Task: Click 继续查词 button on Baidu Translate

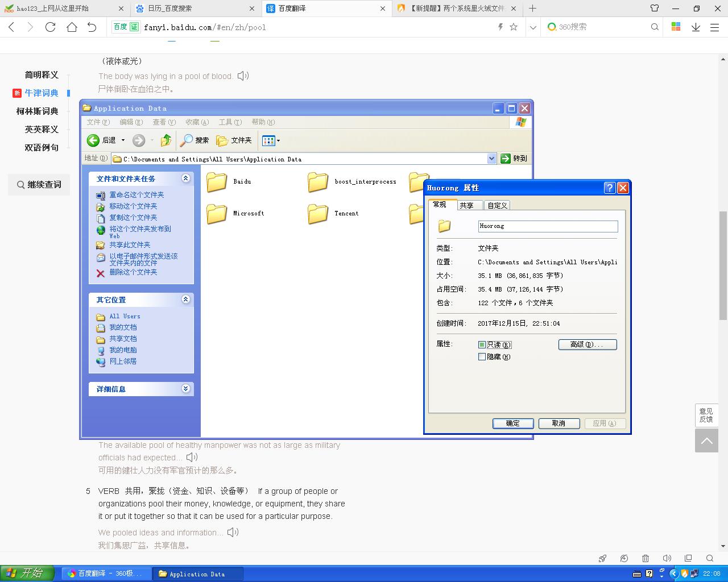Action: tap(39, 185)
